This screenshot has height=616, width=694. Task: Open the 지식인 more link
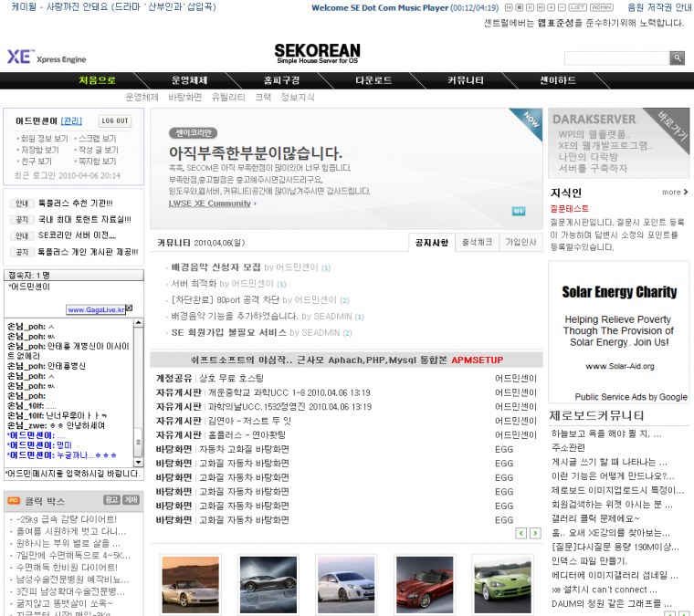point(675,193)
